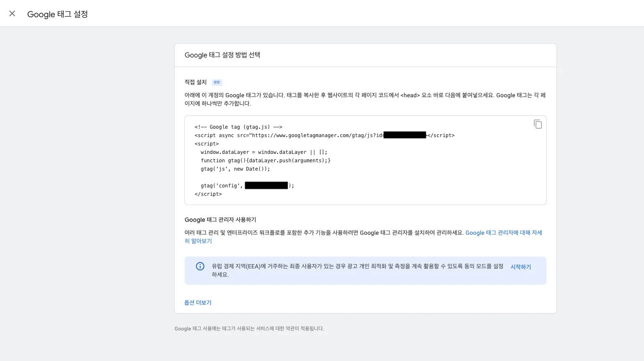Click the 권장 badge next to 직접 설치
This screenshot has width=644, height=361.
[216, 82]
